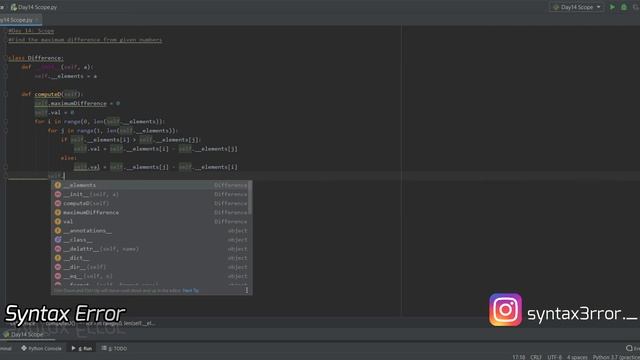Screen dimensions: 640x360
Task: Click the CRLF line separator status item
Action: pos(536,357)
